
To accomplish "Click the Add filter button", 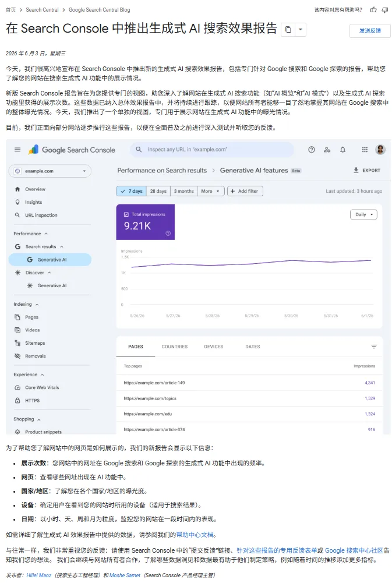I will (245, 191).
